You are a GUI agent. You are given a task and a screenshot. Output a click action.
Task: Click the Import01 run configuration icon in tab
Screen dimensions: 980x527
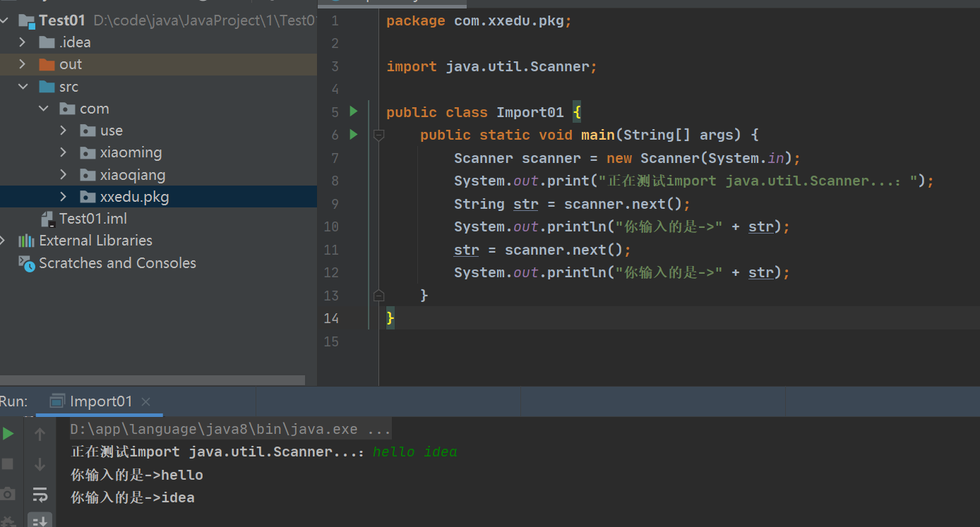[x=57, y=401]
